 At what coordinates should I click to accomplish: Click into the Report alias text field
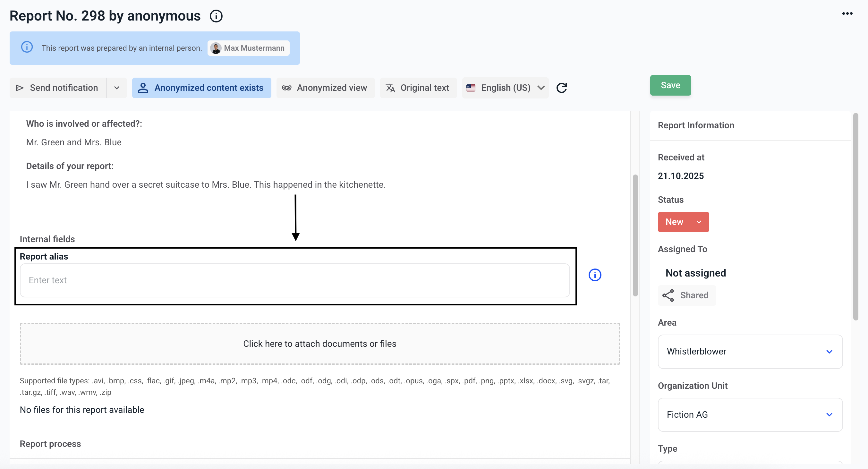tap(294, 280)
